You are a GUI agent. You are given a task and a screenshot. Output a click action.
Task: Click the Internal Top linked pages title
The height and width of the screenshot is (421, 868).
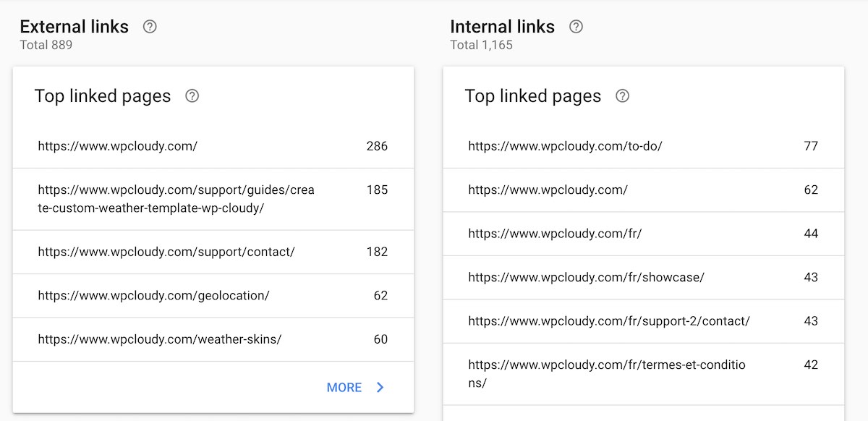[533, 96]
